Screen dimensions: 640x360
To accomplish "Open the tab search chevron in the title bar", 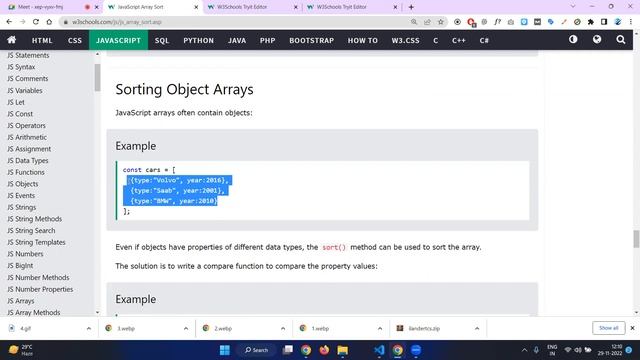I will tap(573, 7).
